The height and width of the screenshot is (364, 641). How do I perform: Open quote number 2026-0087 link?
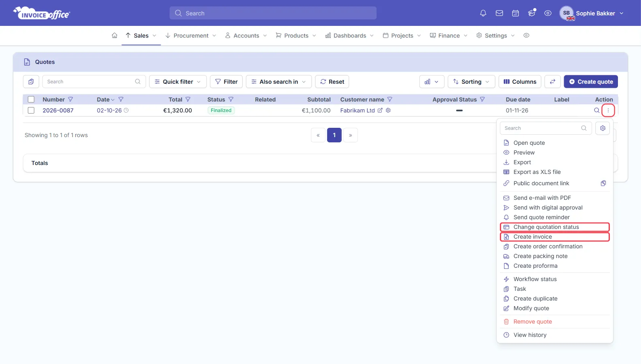[x=58, y=110]
